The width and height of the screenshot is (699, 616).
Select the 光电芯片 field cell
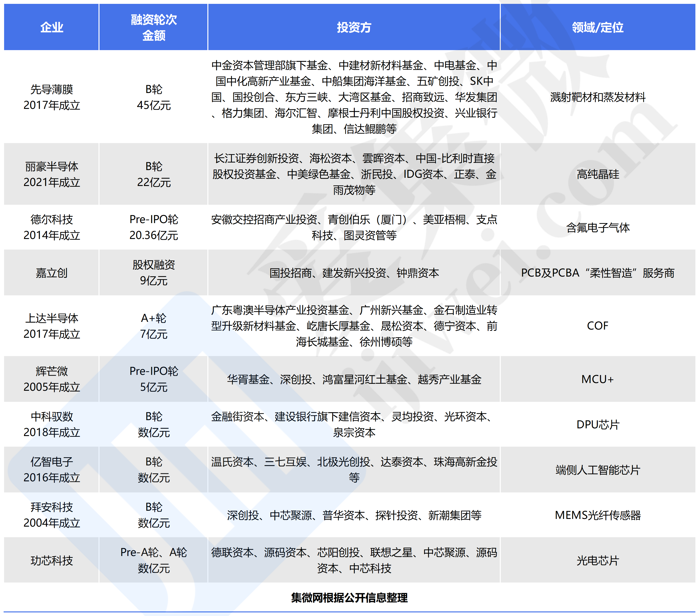click(x=598, y=560)
